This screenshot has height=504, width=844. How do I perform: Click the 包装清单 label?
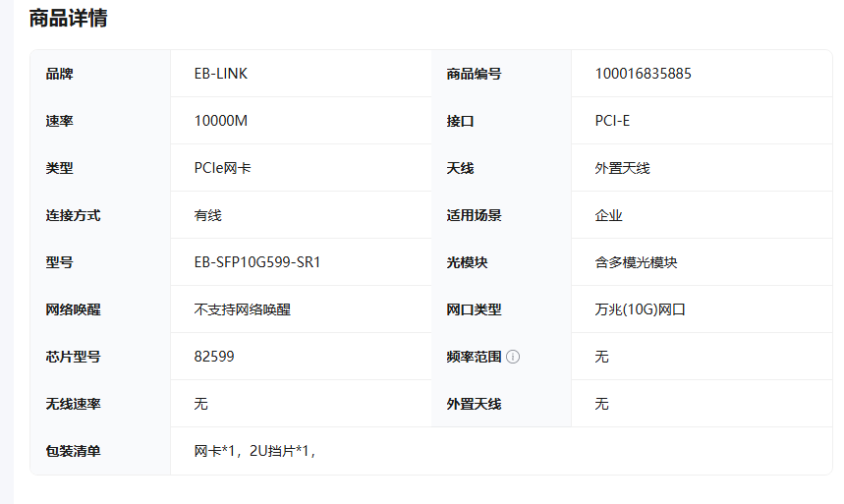(x=74, y=451)
